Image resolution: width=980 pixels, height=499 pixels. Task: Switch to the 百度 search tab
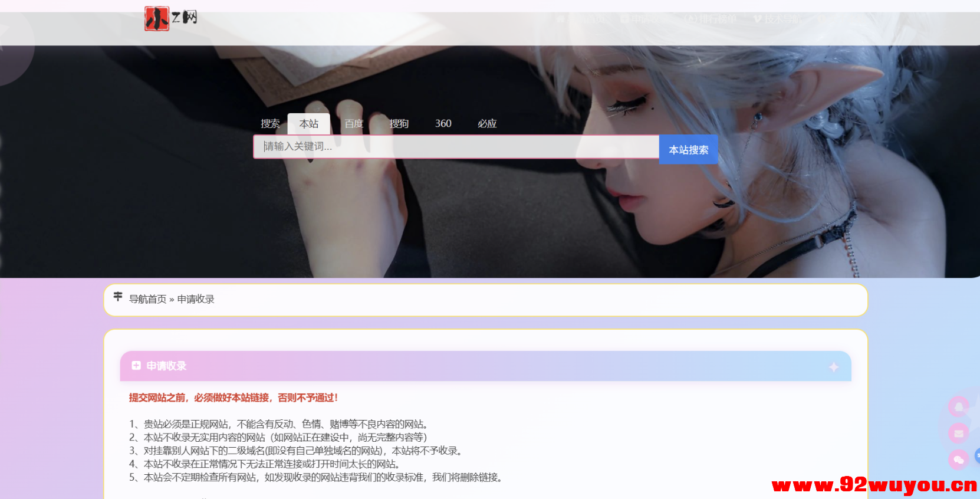tap(354, 124)
